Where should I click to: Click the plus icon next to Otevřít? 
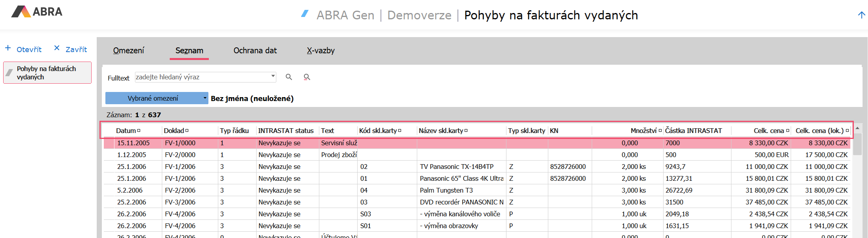point(8,48)
